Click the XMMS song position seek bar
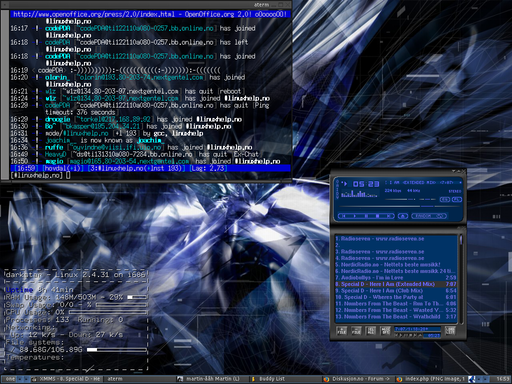 click(399, 206)
